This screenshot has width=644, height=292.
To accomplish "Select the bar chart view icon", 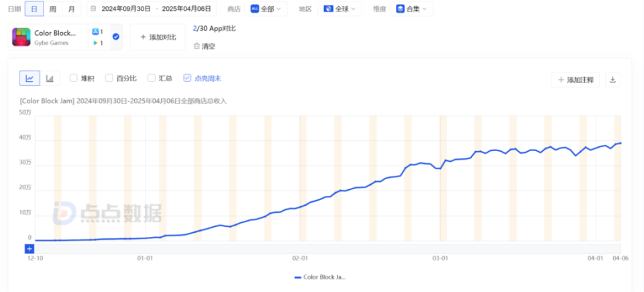I will [50, 78].
